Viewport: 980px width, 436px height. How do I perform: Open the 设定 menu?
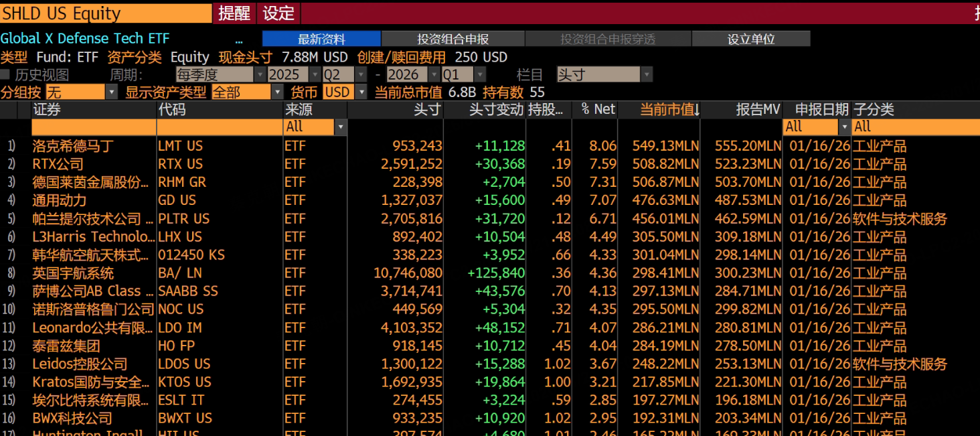(278, 13)
